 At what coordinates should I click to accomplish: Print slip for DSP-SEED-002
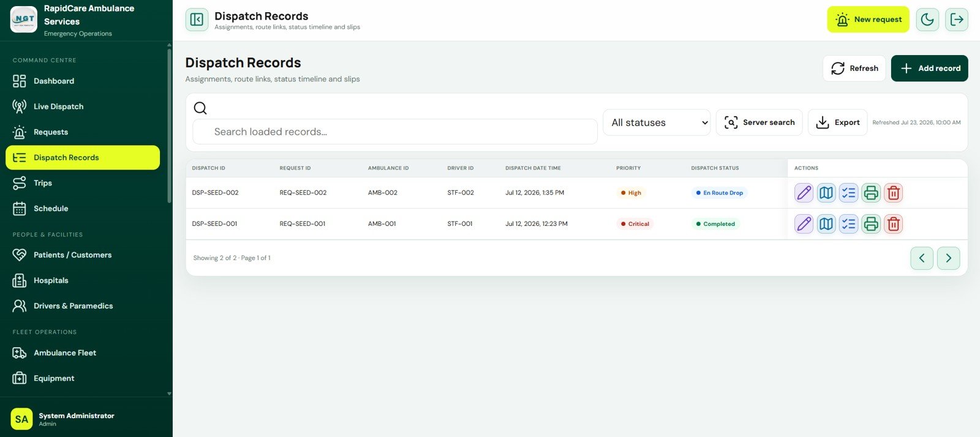[871, 193]
